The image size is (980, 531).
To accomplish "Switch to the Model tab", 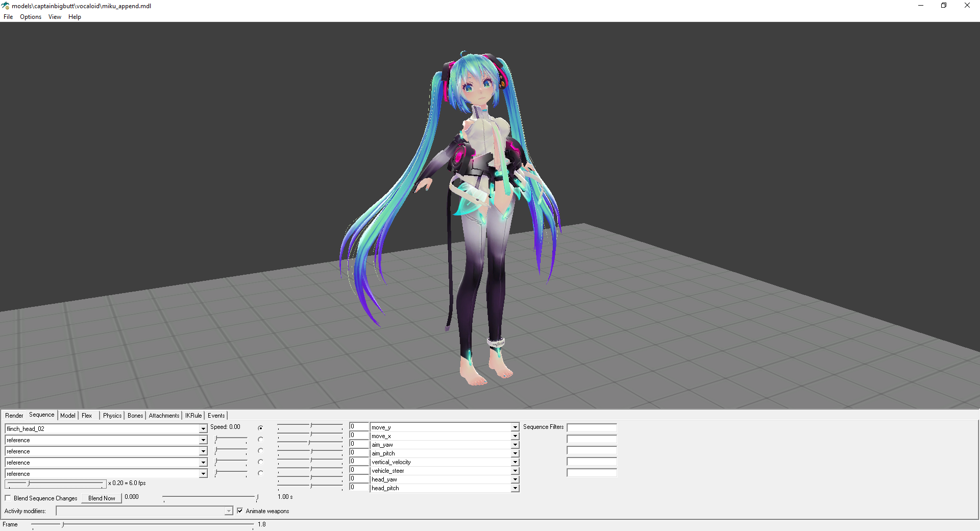I will point(68,416).
